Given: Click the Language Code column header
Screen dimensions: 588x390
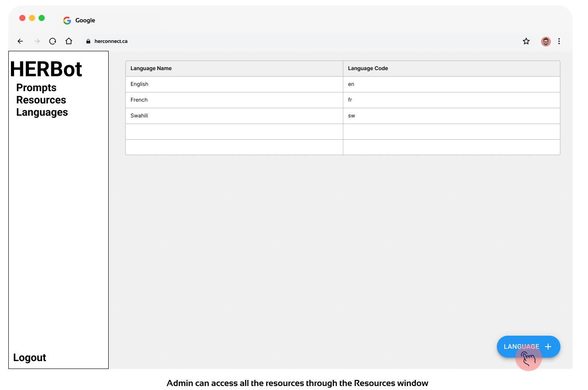Looking at the screenshot, I should click(x=368, y=68).
